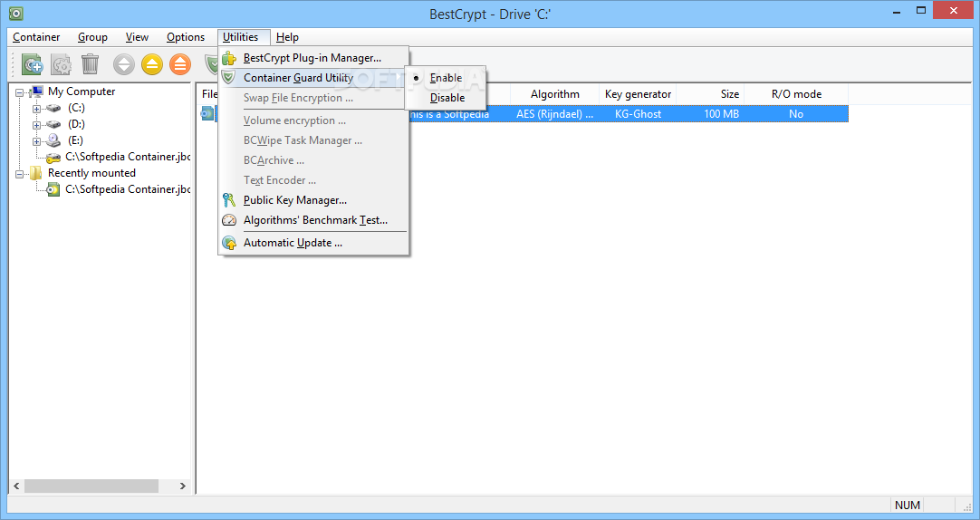Select Softpedia Container.jbc under Recently mounted
Screen dimensions: 980x520
128,188
